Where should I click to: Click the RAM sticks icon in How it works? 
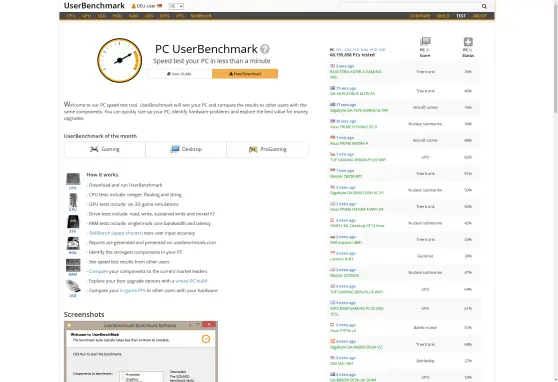[73, 265]
